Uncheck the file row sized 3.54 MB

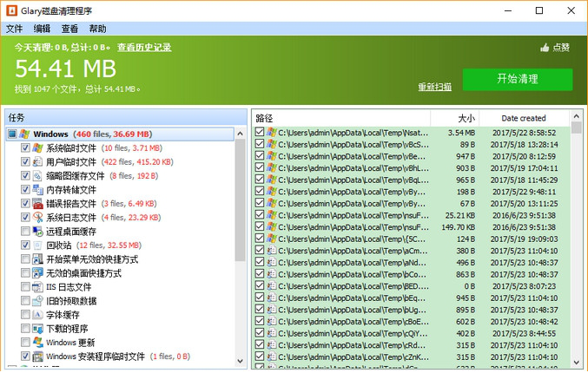coord(259,132)
